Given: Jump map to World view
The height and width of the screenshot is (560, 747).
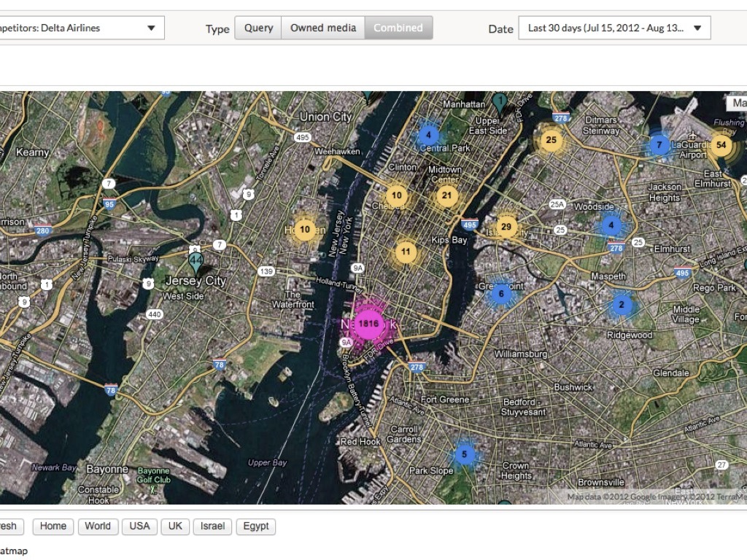Looking at the screenshot, I should click(98, 526).
